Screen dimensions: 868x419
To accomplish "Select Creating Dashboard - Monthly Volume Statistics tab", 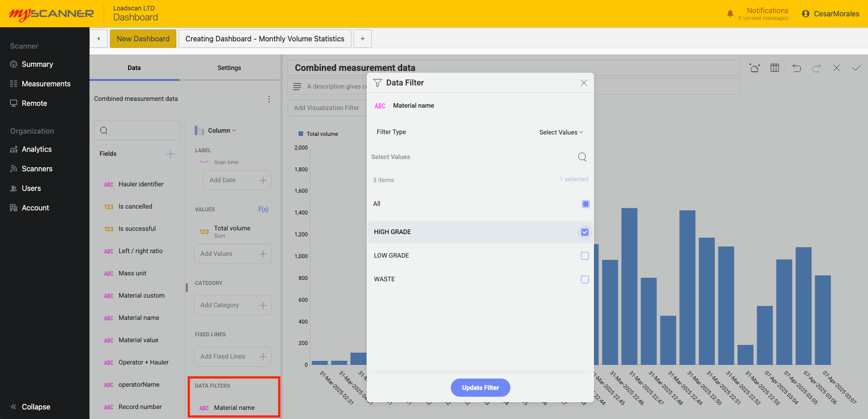I will coord(265,39).
